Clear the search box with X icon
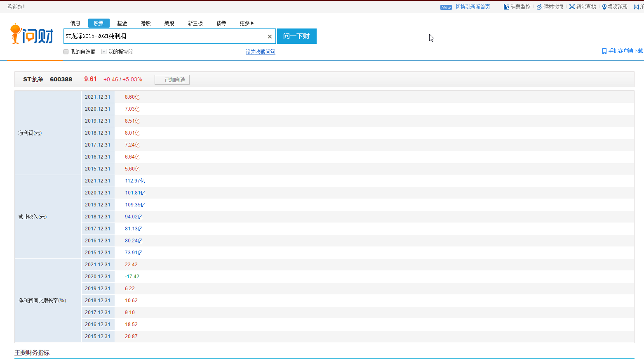The image size is (644, 360). [x=270, y=36]
